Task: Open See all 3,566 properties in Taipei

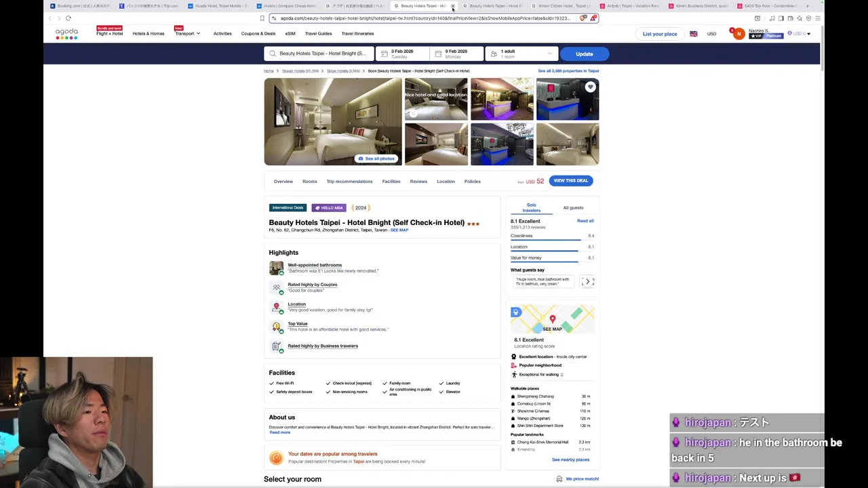Action: 568,70
